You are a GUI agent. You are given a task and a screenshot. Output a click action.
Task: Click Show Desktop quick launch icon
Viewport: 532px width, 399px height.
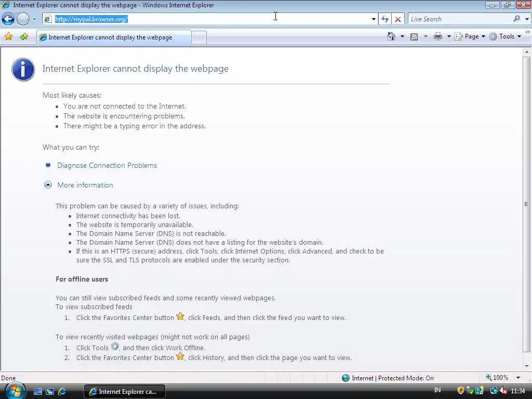click(37, 392)
